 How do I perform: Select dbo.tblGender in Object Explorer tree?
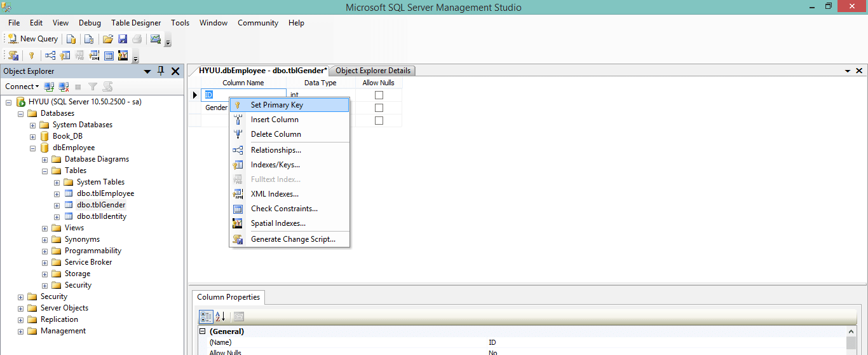[x=101, y=205]
